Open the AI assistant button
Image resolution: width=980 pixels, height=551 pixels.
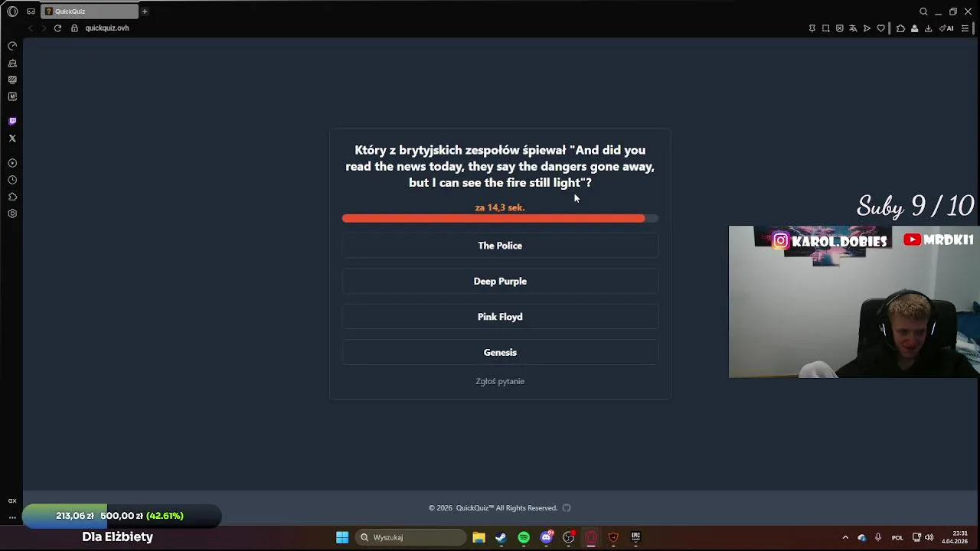point(946,28)
